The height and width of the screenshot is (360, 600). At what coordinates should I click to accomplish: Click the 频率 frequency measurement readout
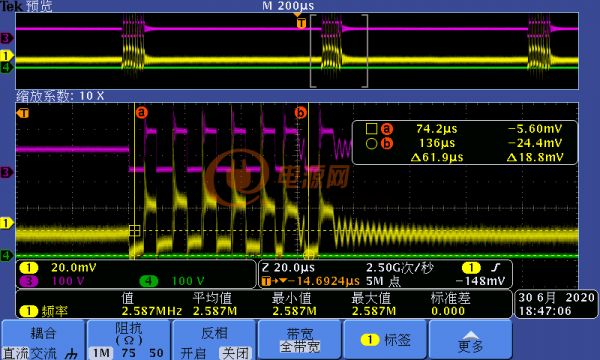(55, 311)
